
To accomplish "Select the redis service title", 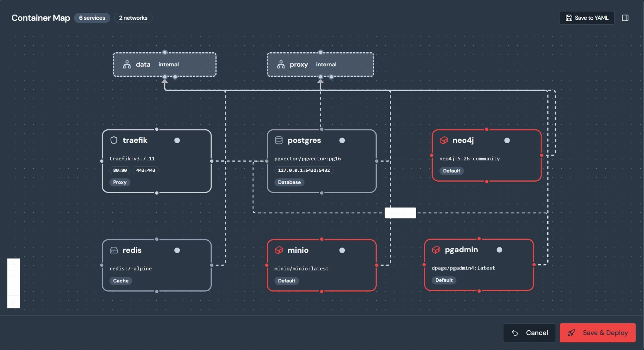I will coord(132,250).
